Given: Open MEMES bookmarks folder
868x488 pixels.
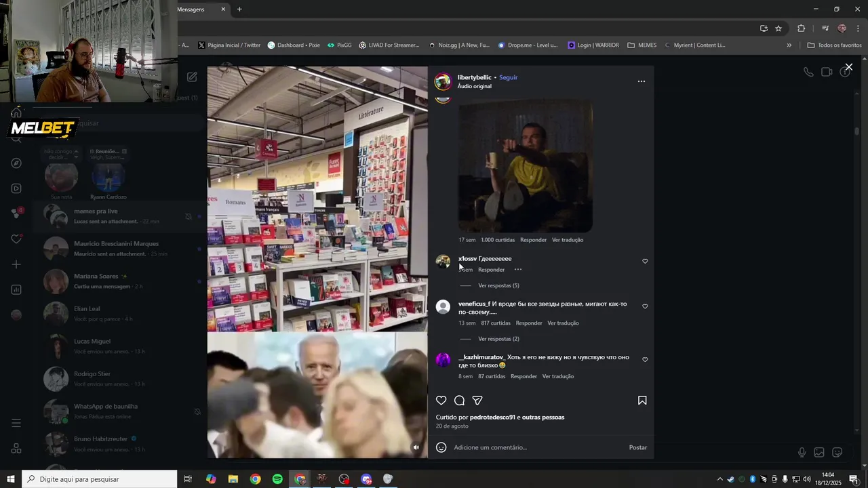Looking at the screenshot, I should [x=642, y=45].
